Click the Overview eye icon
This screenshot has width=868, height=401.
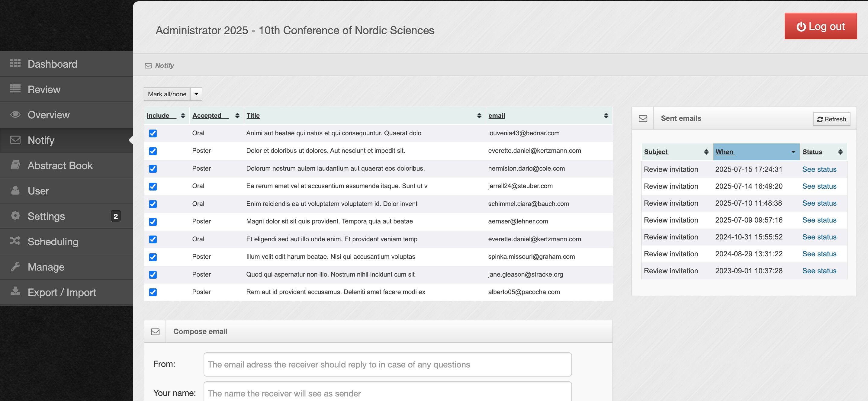click(15, 114)
